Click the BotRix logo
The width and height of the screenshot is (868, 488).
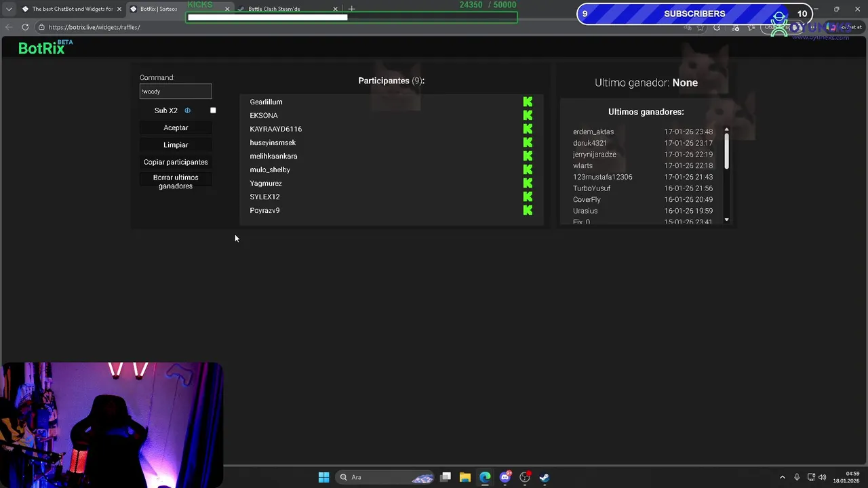(45, 47)
